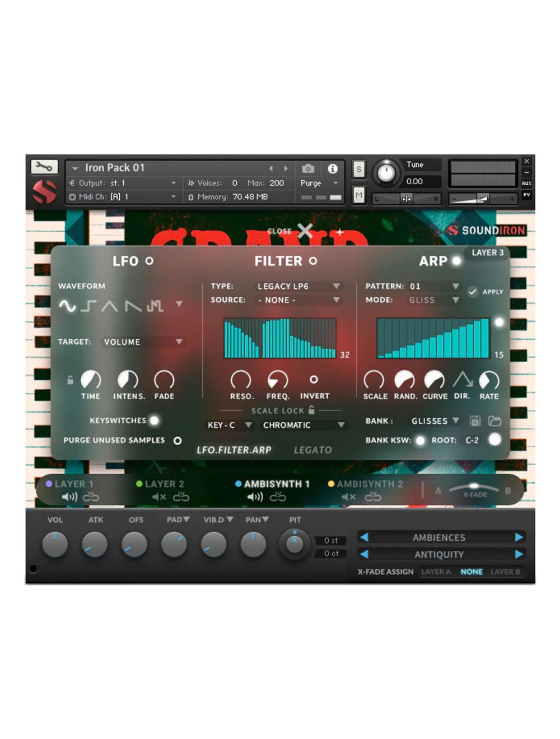Open instrument options with the wrench icon

point(45,167)
